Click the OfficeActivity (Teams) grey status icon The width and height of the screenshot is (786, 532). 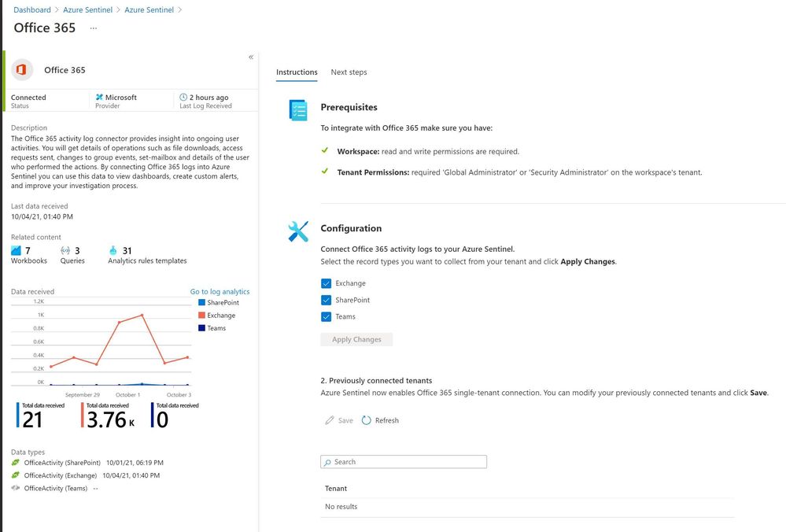click(x=16, y=488)
